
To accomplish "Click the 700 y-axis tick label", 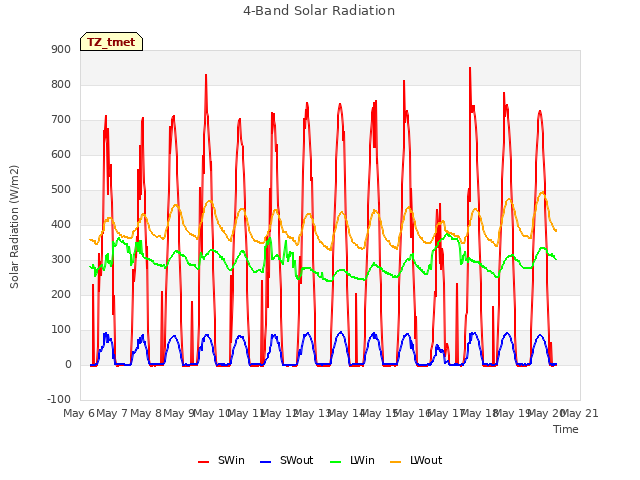I will pos(61,120).
